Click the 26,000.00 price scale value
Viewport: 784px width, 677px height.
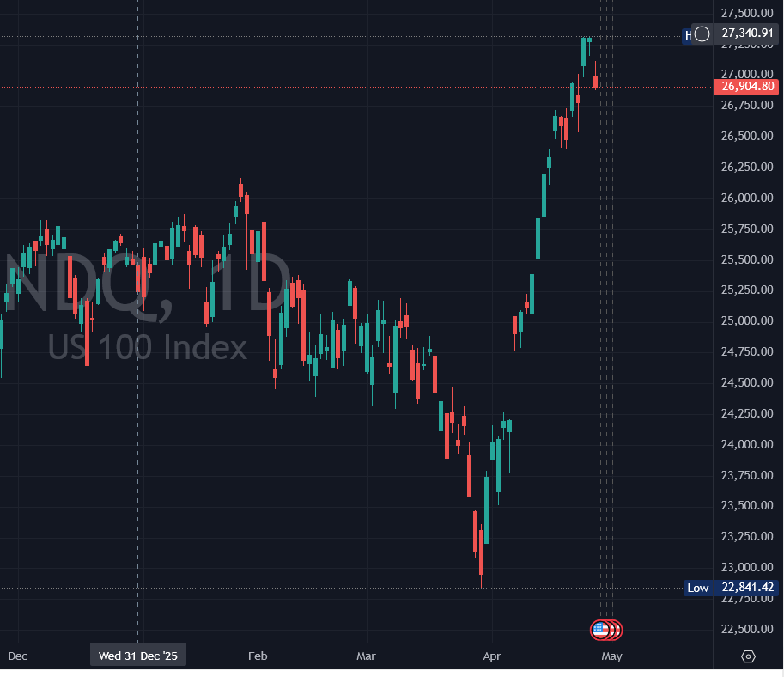click(747, 198)
